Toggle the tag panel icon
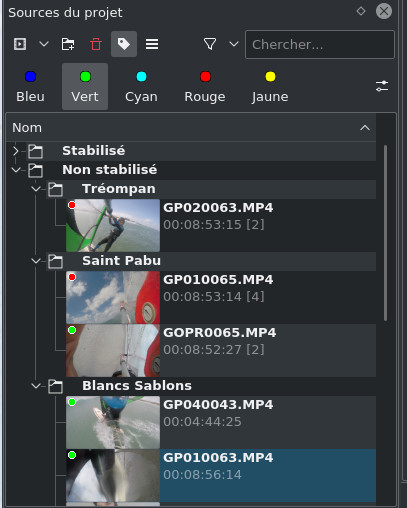Screen dimensions: 407x508 [x=124, y=44]
